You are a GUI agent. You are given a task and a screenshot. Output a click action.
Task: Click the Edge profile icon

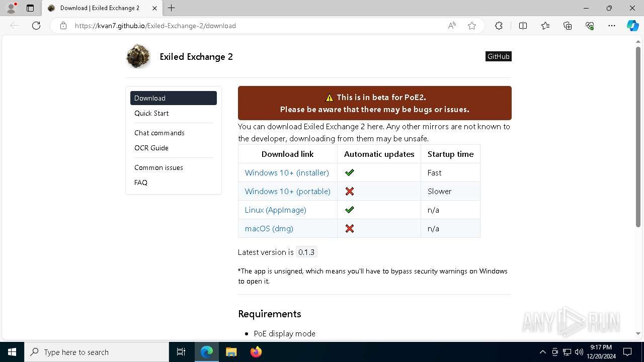[x=11, y=8]
